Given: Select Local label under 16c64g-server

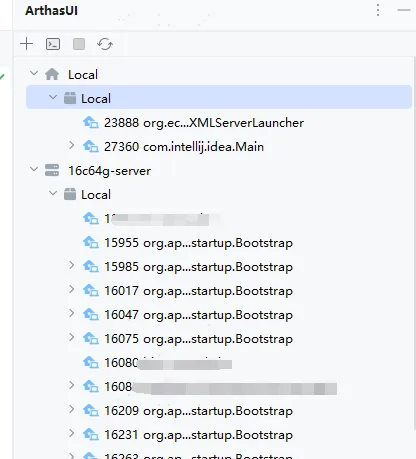Looking at the screenshot, I should pos(96,195).
